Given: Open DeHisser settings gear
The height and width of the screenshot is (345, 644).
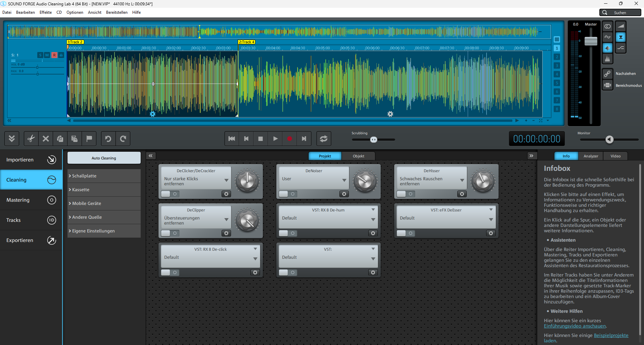Looking at the screenshot, I should point(462,194).
